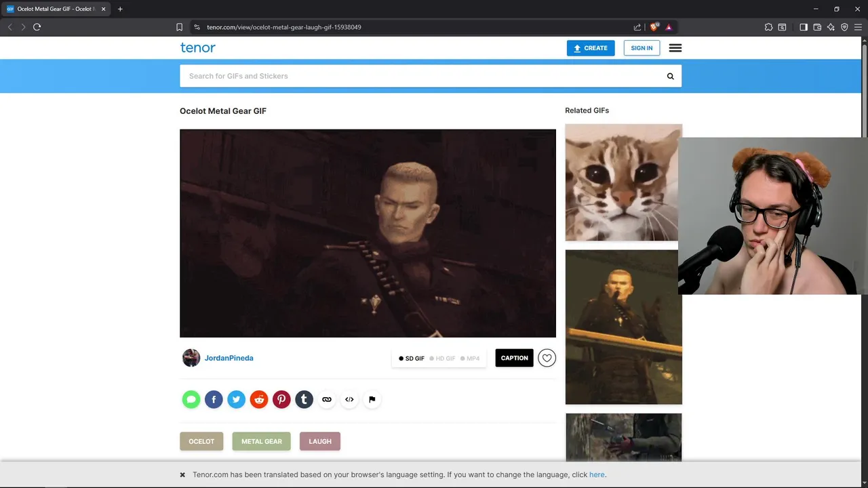Bookmark this page in address bar
The height and width of the screenshot is (488, 868).
[x=179, y=27]
